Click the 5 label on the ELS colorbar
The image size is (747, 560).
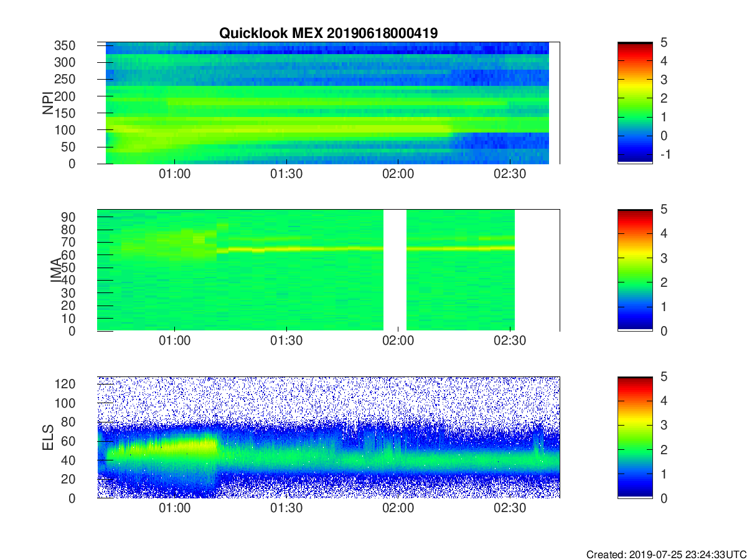[663, 377]
